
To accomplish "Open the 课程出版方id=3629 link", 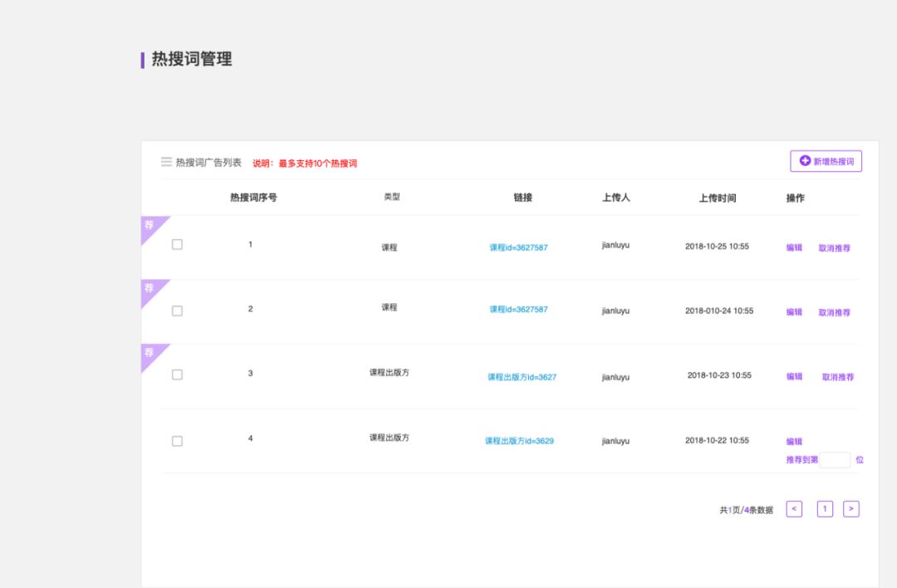I will tap(519, 441).
